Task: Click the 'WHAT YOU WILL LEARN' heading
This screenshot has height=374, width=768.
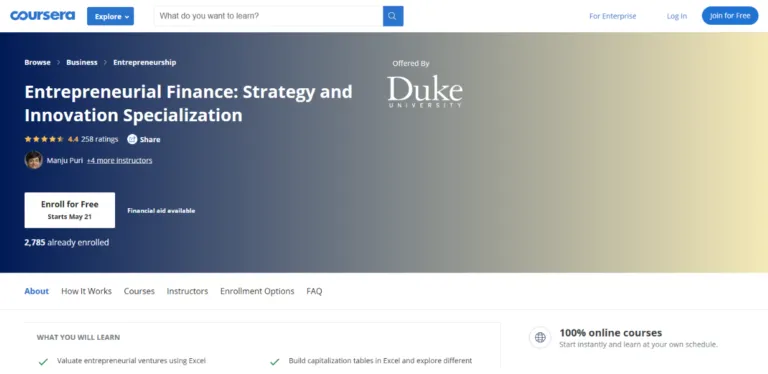Action: point(78,337)
